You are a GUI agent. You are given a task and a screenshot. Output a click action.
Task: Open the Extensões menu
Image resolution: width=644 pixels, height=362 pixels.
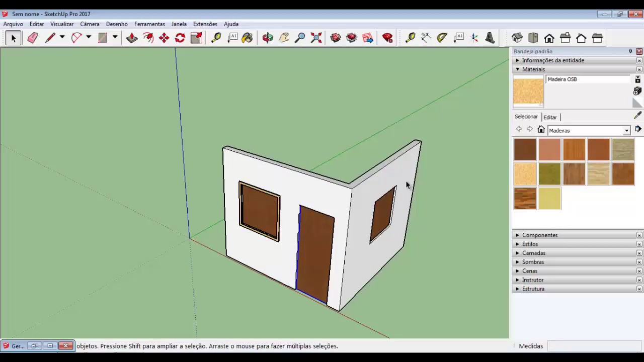pyautogui.click(x=205, y=24)
